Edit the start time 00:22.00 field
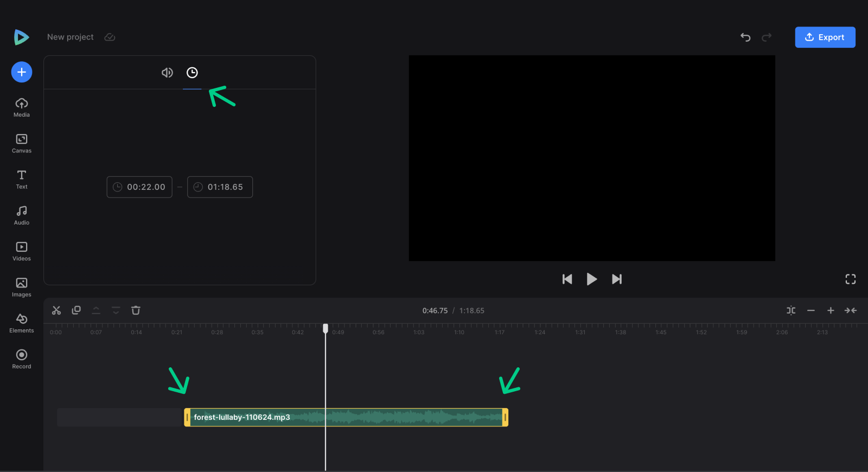This screenshot has height=472, width=868. (139, 187)
